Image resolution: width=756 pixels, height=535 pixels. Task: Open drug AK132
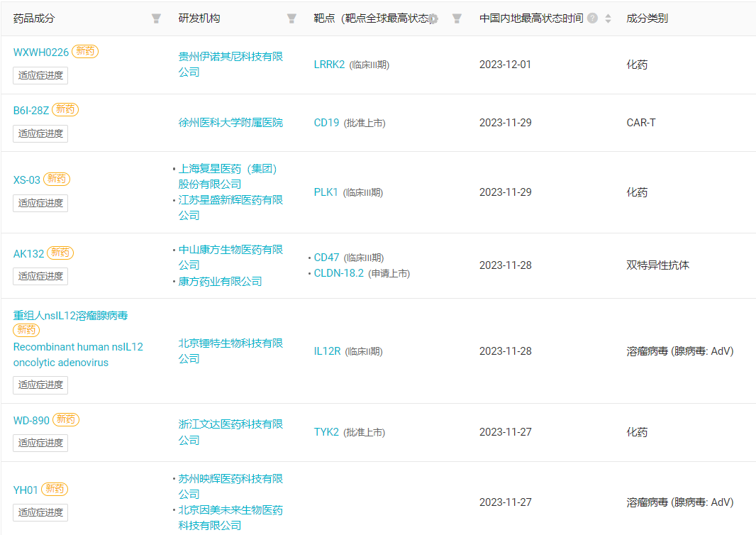[28, 254]
